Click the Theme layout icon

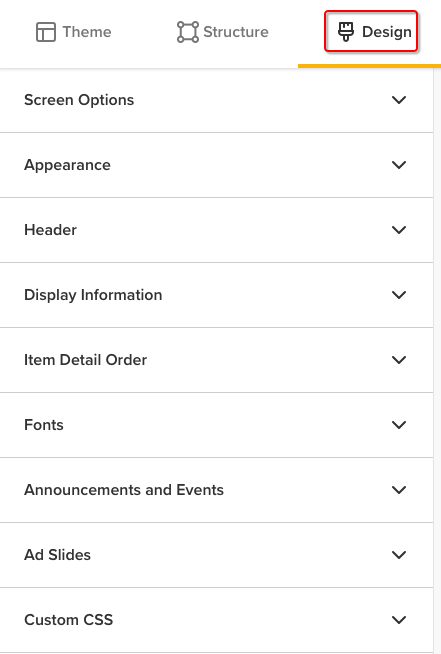[46, 32]
